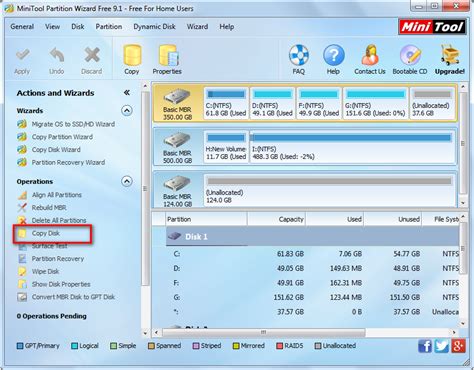Sort by the Capacity column header

click(277, 219)
